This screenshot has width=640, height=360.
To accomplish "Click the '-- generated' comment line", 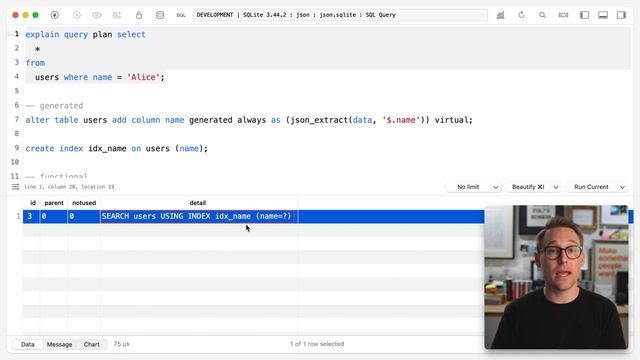I will pos(54,106).
